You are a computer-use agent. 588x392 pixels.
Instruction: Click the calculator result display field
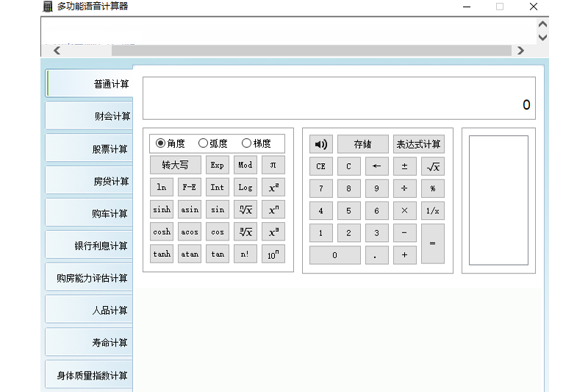click(339, 99)
